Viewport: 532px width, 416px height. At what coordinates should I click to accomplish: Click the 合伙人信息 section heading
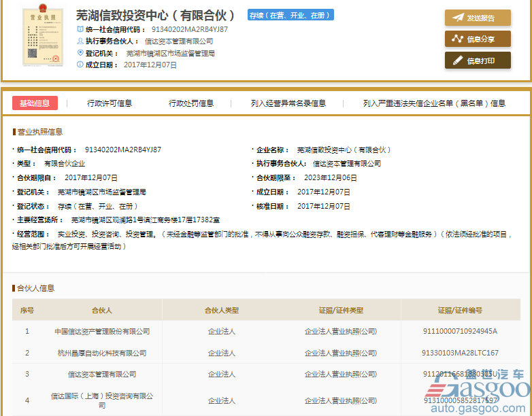35,288
